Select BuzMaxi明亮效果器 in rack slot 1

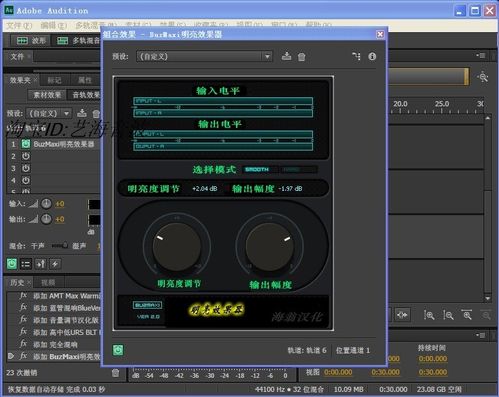pyautogui.click(x=64, y=144)
